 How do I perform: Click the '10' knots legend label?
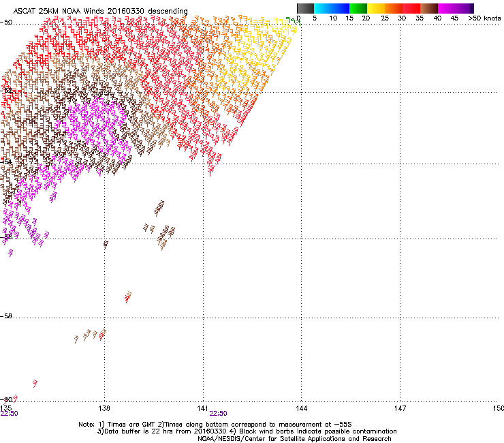click(x=333, y=18)
